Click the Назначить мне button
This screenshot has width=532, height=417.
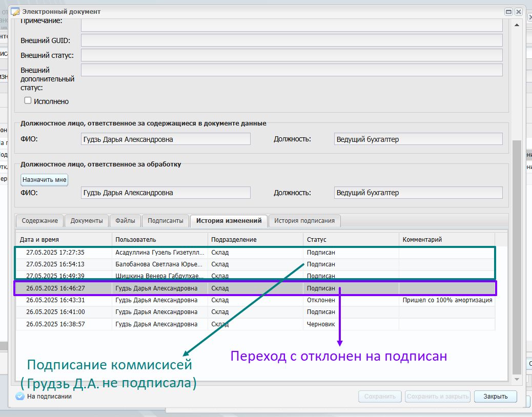click(x=45, y=180)
